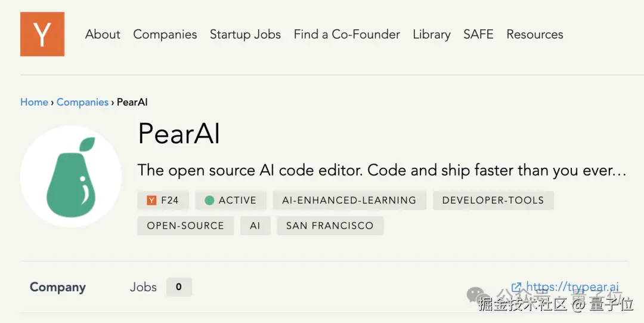The height and width of the screenshot is (323, 644).
Task: Open the Resources navigation item
Action: click(534, 35)
